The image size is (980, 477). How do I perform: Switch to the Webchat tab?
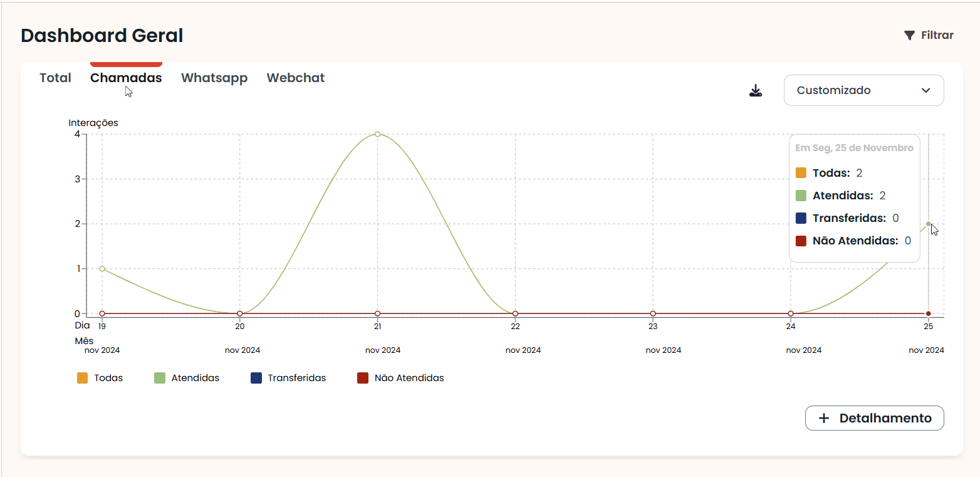click(x=296, y=78)
